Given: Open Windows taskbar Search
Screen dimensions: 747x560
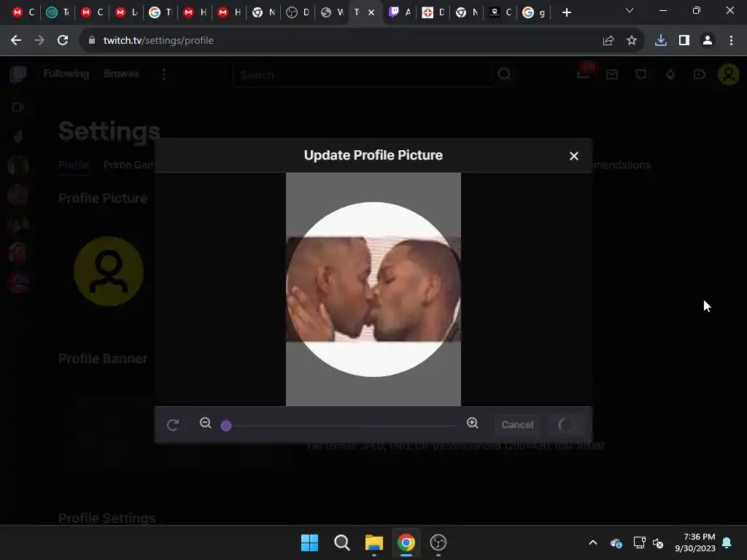Looking at the screenshot, I should pos(341,542).
